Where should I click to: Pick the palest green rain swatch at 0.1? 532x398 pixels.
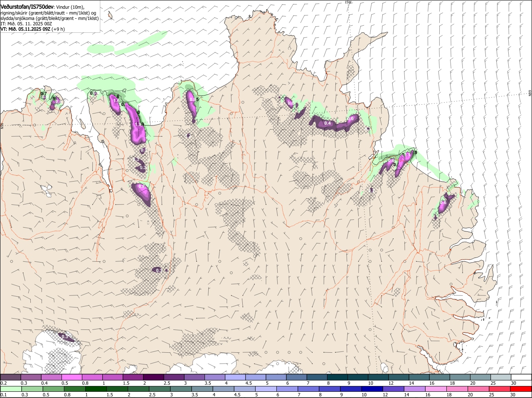point(11,389)
